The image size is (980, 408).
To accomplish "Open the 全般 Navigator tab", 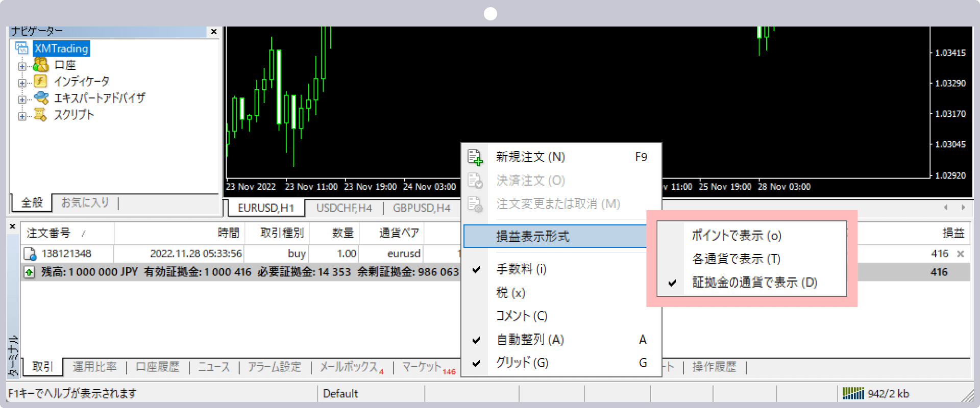I will pos(32,202).
